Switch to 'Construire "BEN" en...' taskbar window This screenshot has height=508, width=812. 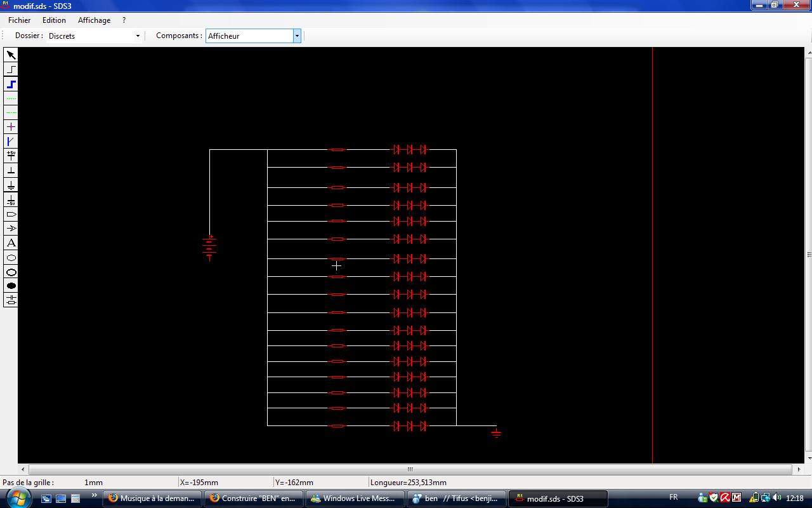(254, 498)
